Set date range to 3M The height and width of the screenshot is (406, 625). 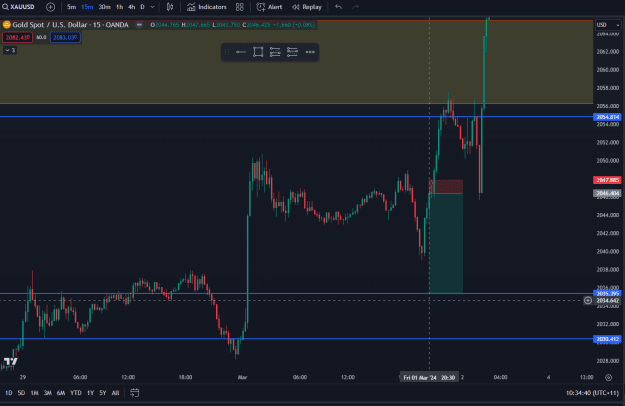(x=48, y=393)
